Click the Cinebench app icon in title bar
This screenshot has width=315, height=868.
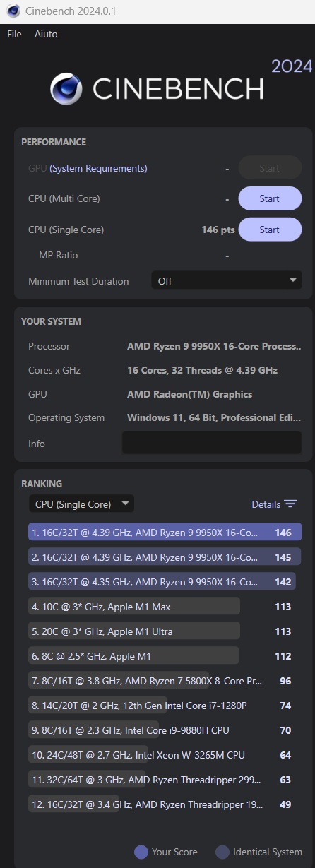click(x=13, y=11)
